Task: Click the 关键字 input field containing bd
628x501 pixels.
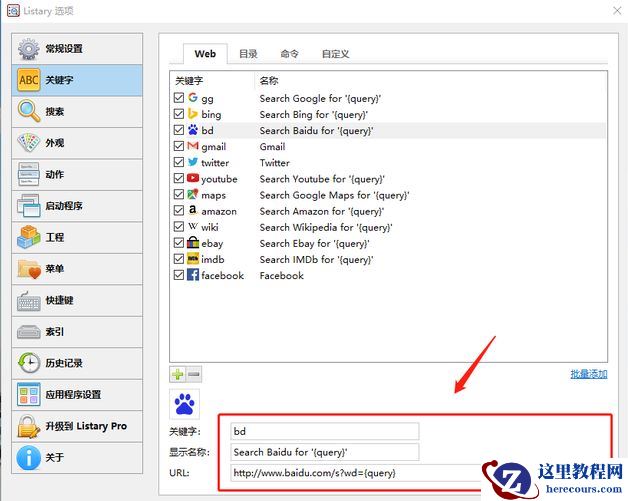Action: coord(325,431)
